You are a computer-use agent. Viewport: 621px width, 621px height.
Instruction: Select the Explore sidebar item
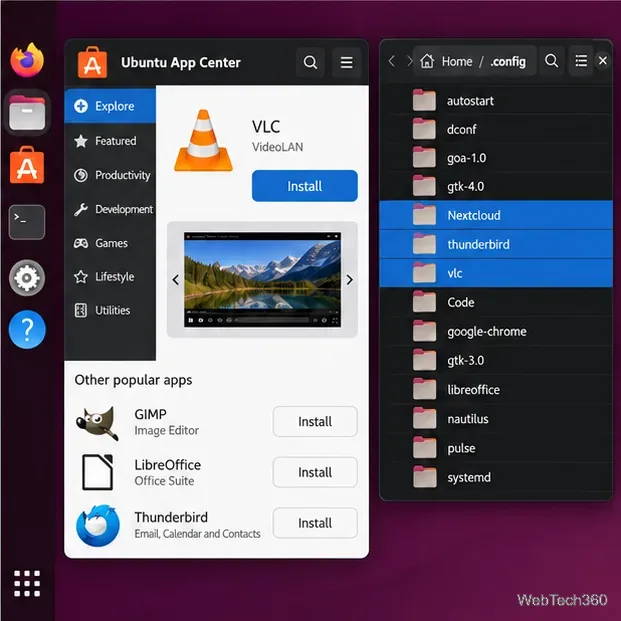[x=110, y=106]
